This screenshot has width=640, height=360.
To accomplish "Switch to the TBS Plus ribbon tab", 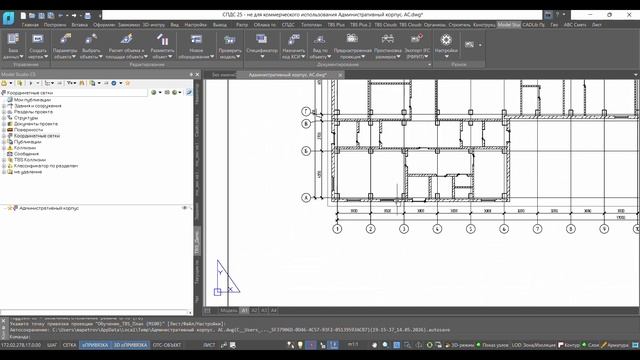I will (336, 25).
